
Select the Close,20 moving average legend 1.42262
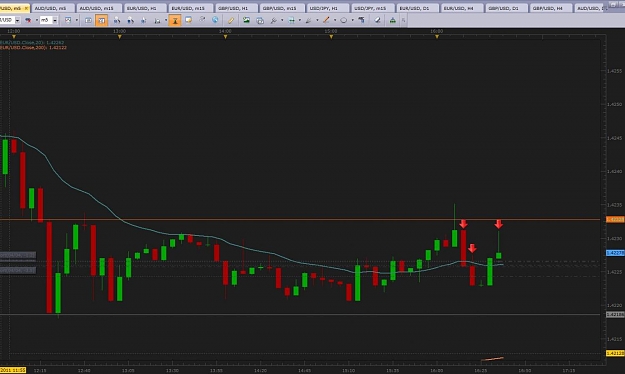tap(32, 42)
